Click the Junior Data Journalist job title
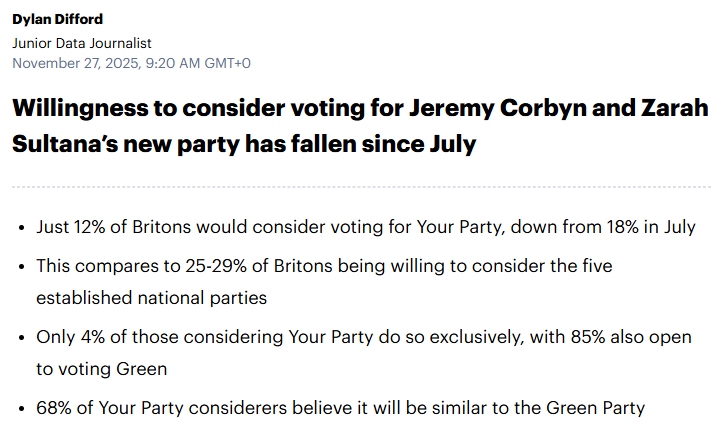 coord(82,43)
